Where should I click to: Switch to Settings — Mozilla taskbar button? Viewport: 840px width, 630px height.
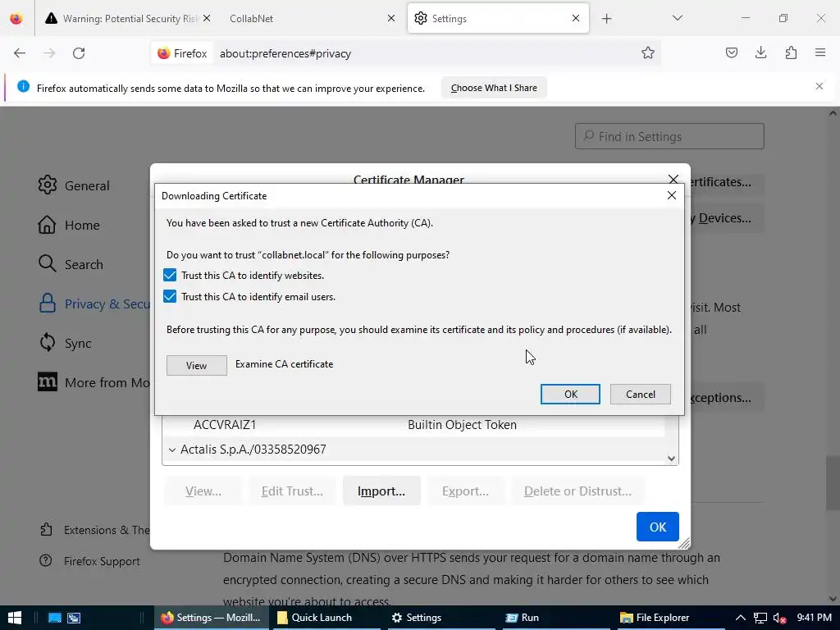tap(212, 618)
